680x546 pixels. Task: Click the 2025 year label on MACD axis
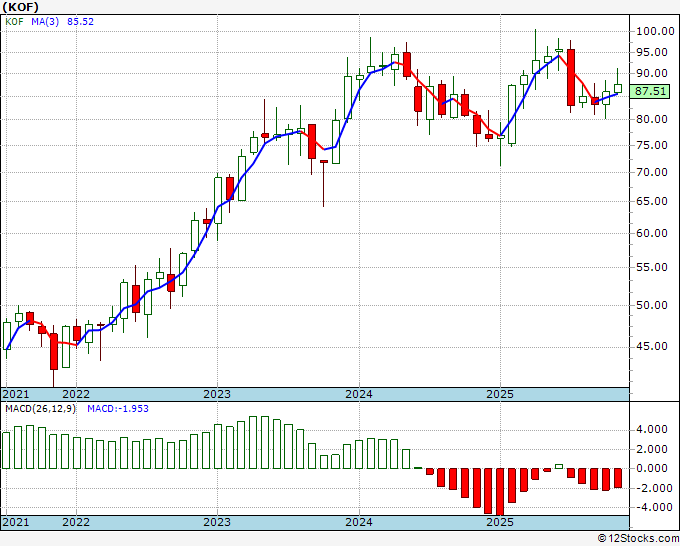(500, 522)
